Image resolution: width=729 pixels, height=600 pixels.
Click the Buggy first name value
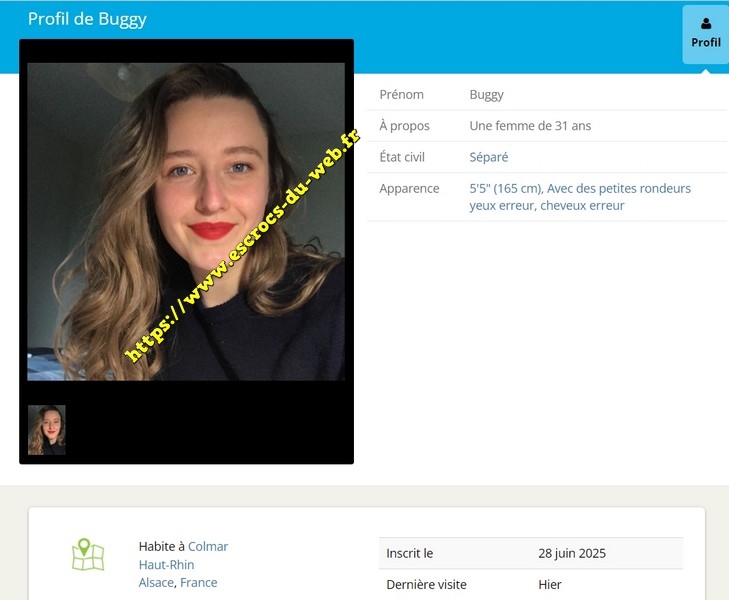pyautogui.click(x=487, y=95)
